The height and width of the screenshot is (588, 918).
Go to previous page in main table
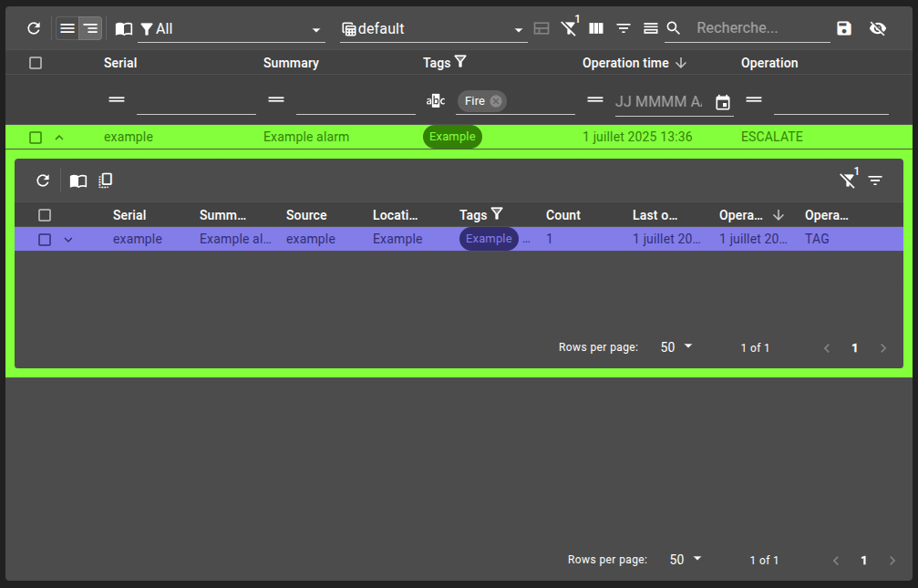coord(836,561)
